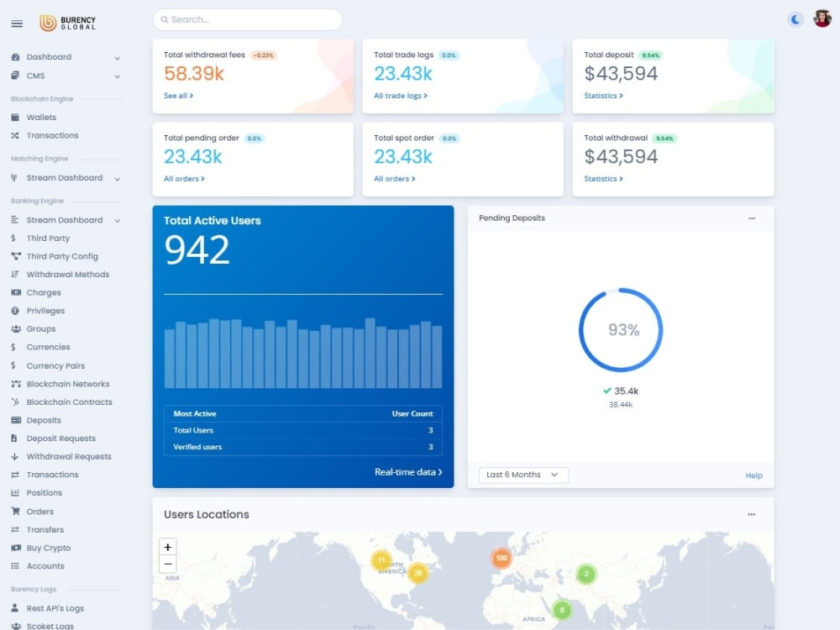Click the Withdrawal Methods sort icon
Screen dimensions: 840x630
click(x=15, y=275)
